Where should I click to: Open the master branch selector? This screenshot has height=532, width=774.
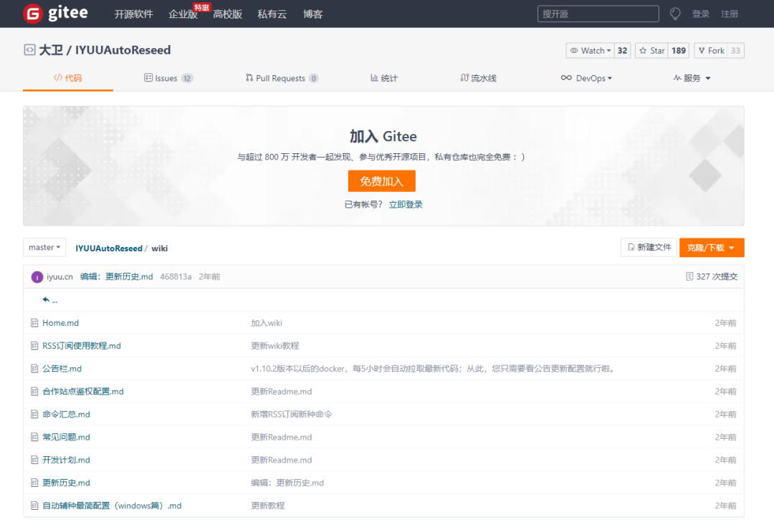pos(44,248)
